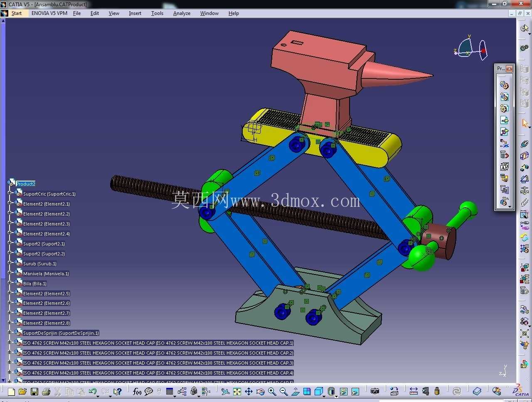Open the Isometric View dropdown cube
This screenshot has height=402, width=532.
[319, 392]
